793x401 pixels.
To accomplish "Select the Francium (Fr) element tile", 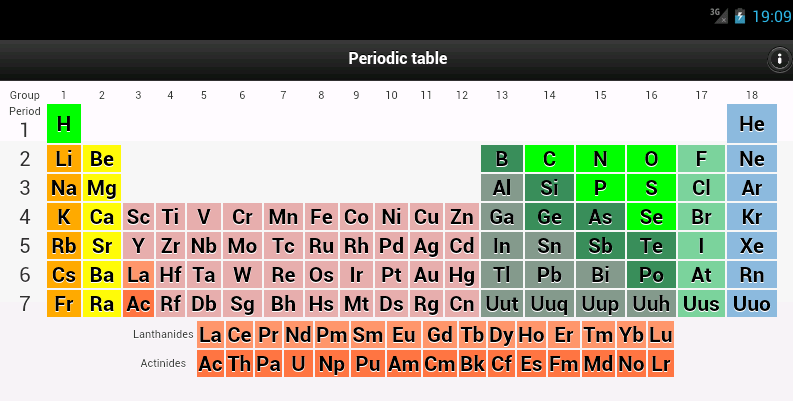I will (x=64, y=304).
